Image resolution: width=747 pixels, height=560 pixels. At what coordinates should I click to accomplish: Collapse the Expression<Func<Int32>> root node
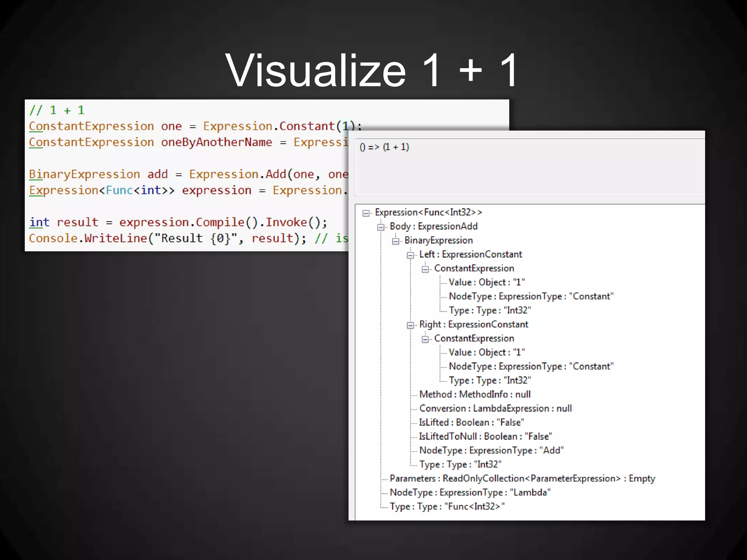coord(366,213)
